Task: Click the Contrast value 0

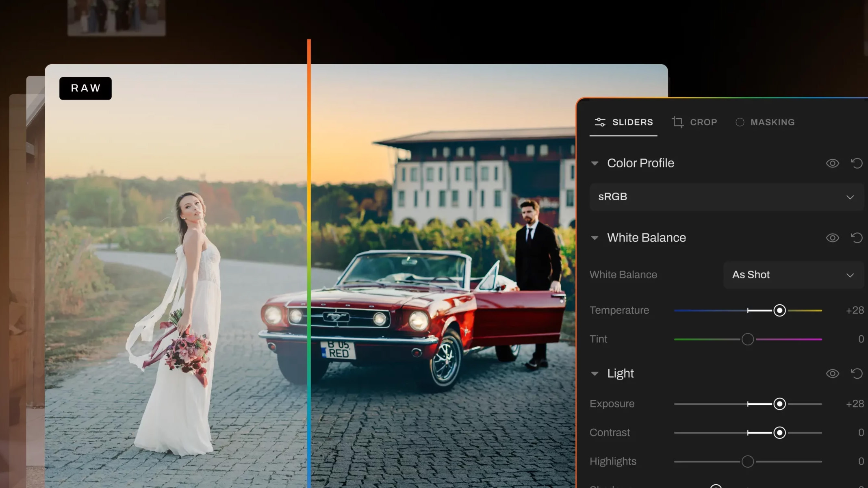Action: (x=861, y=433)
